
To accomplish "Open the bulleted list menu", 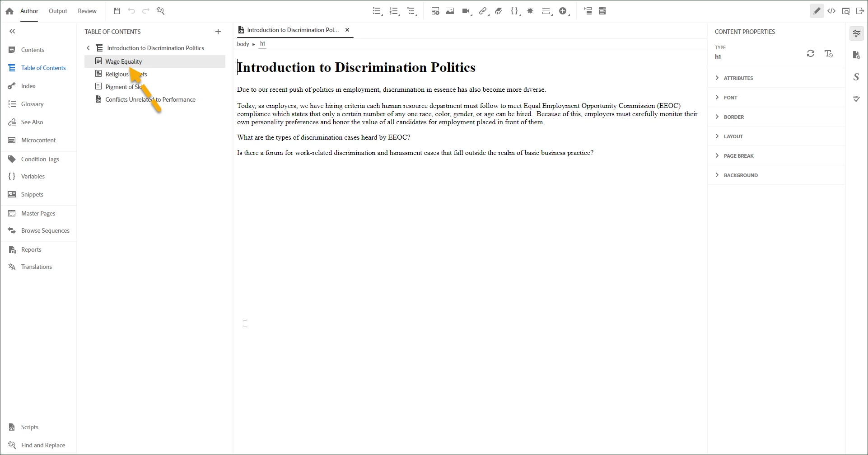I will (x=378, y=11).
